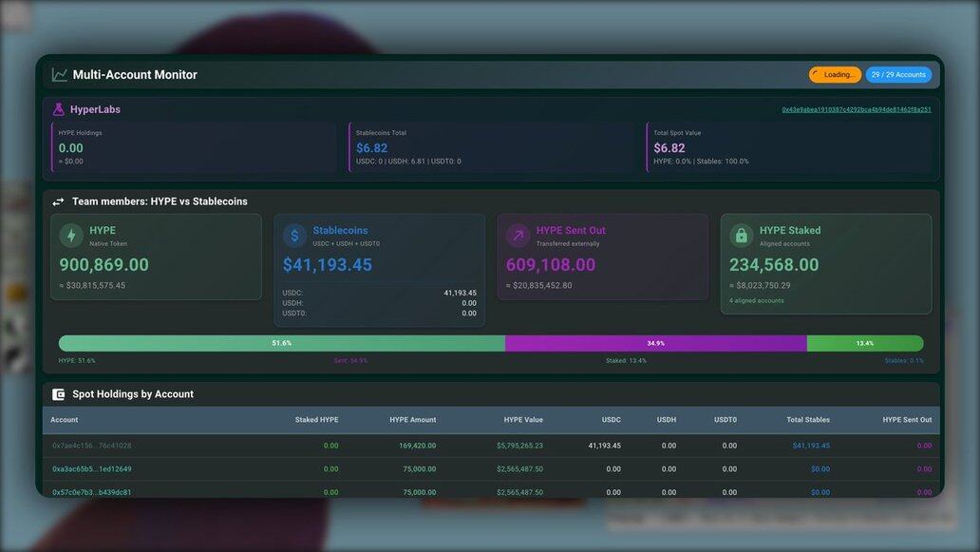The width and height of the screenshot is (980, 552).
Task: Open the HyperLabs wallet address link
Action: (856, 109)
